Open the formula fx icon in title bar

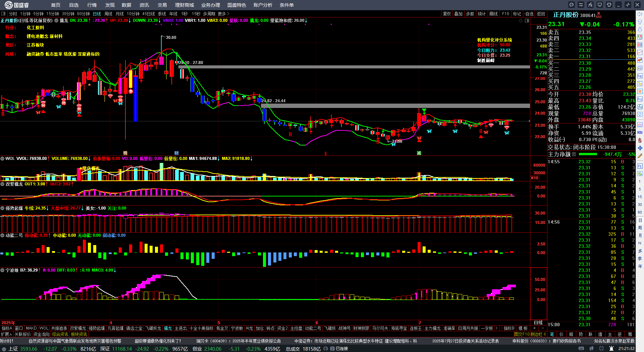pos(590,5)
